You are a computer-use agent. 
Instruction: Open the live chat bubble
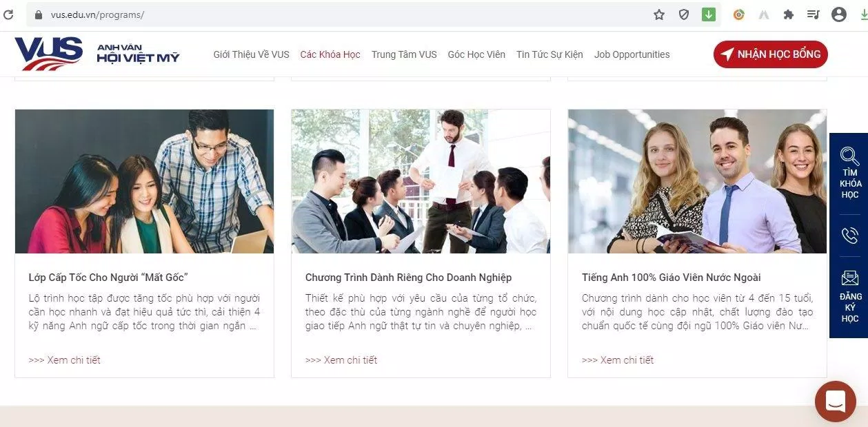[835, 402]
